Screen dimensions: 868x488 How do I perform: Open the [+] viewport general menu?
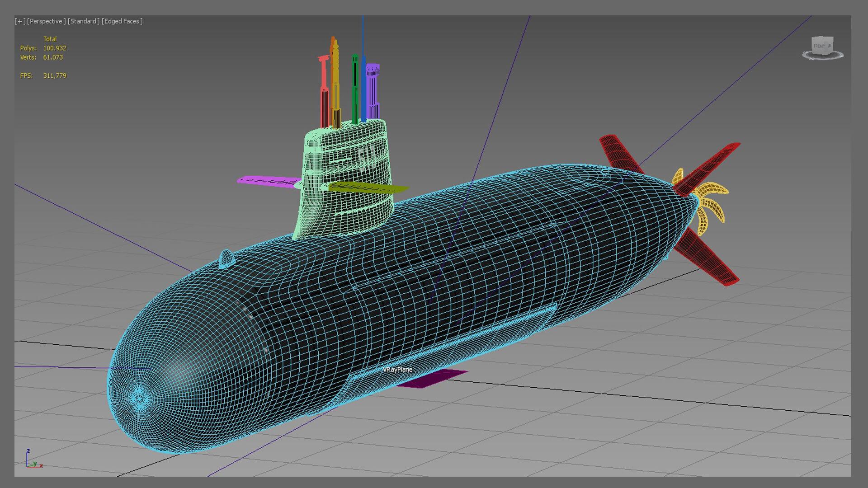20,21
